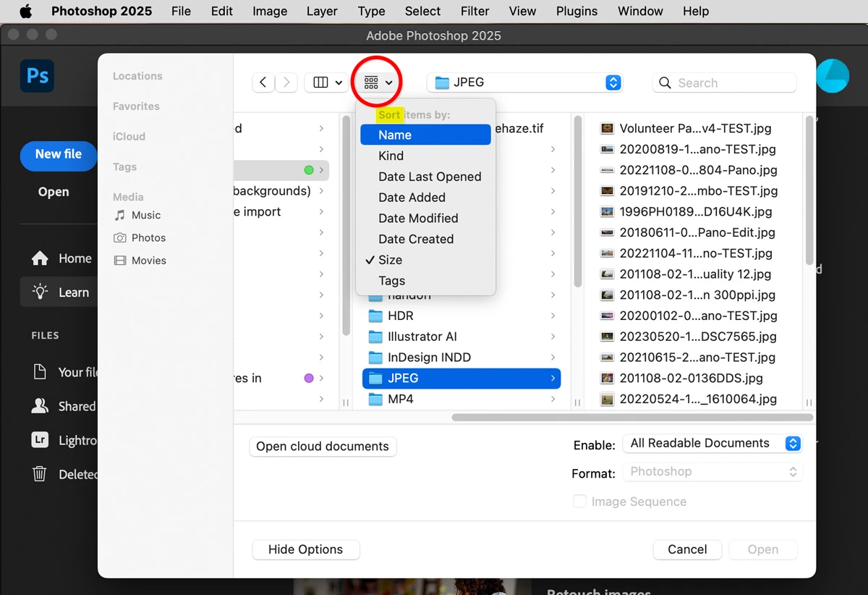The height and width of the screenshot is (595, 868).
Task: Click the Cancel button
Action: coord(687,549)
